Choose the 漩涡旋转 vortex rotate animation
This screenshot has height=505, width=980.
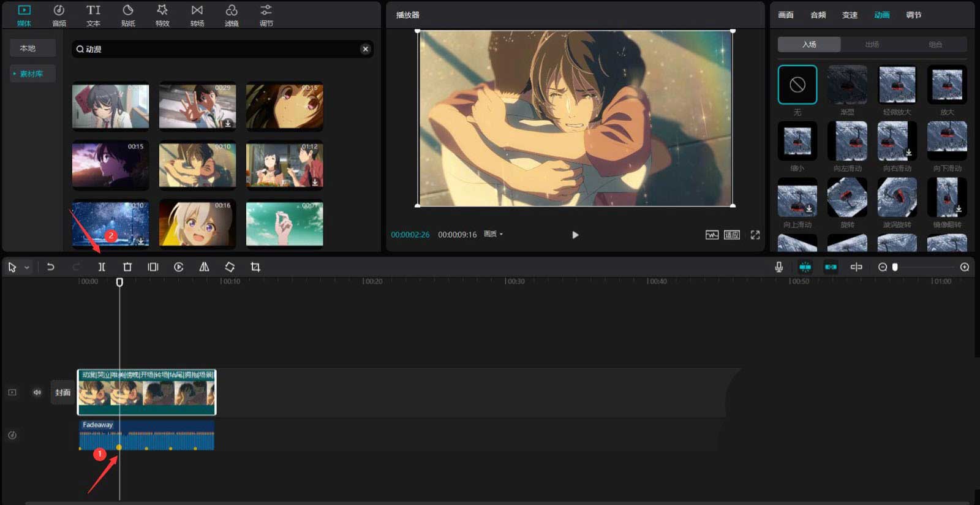click(x=897, y=197)
